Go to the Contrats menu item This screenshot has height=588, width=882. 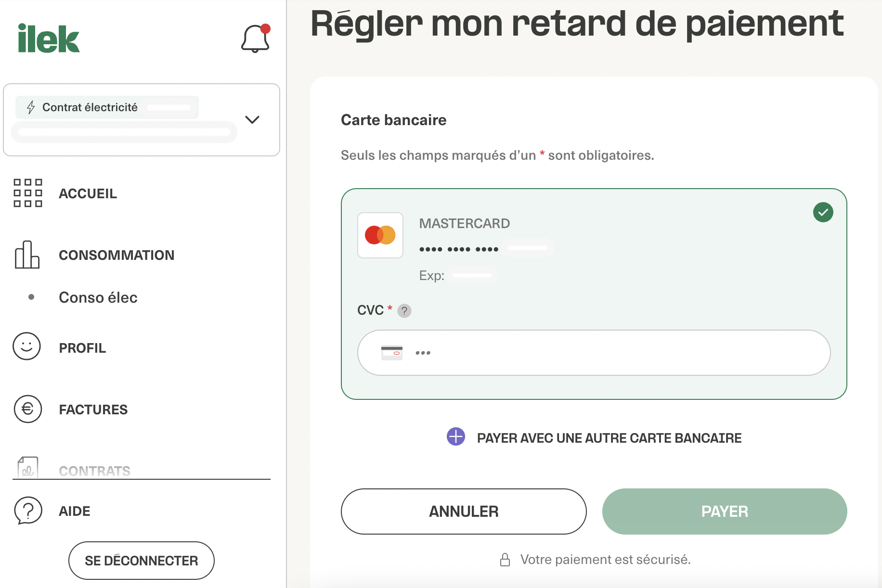94,470
